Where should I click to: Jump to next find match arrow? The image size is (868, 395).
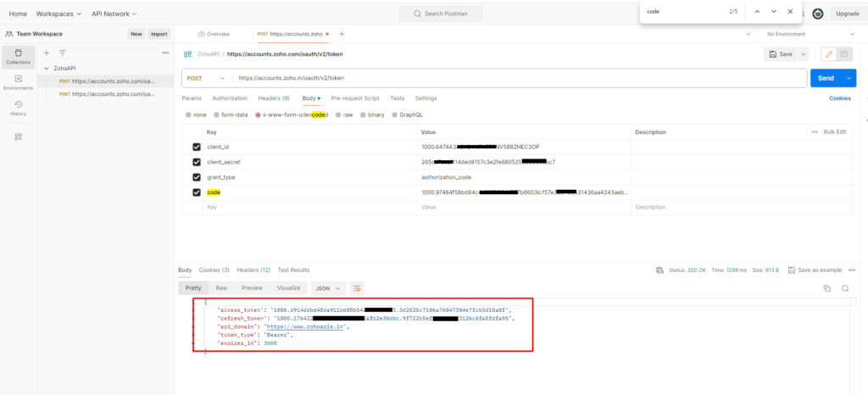[774, 12]
